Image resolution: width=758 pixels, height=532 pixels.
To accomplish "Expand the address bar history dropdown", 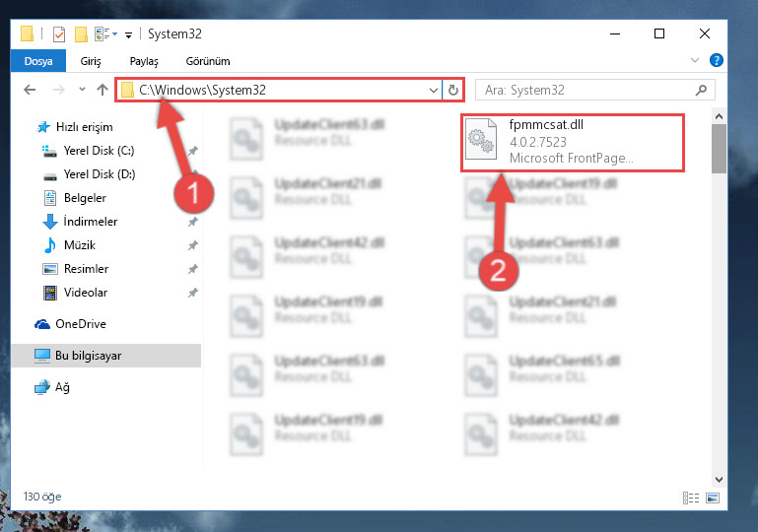I will click(434, 91).
